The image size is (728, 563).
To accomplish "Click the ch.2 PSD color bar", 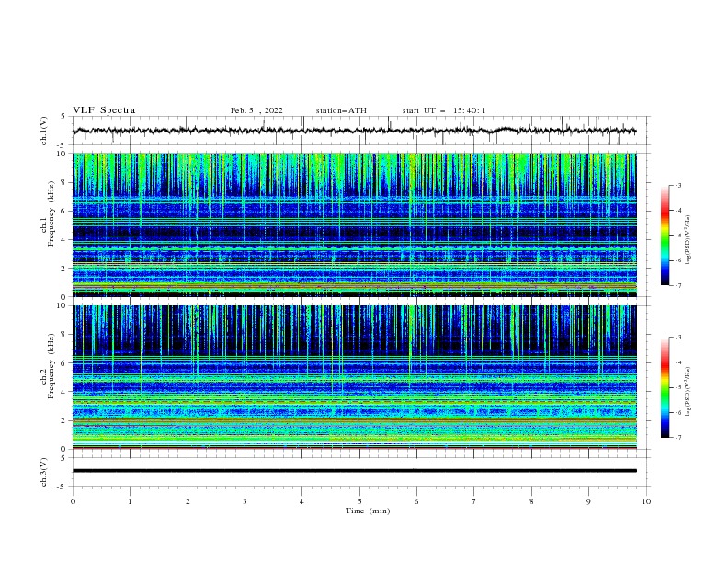I will pyautogui.click(x=665, y=387).
